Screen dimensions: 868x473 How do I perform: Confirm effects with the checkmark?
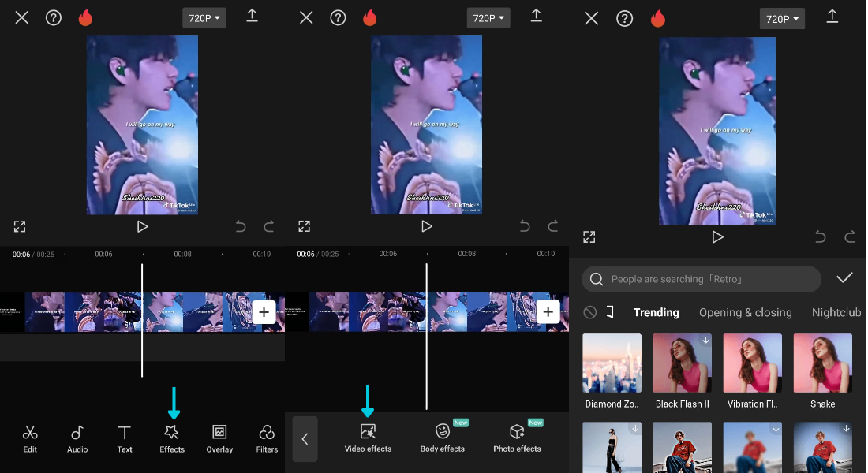[x=844, y=277]
